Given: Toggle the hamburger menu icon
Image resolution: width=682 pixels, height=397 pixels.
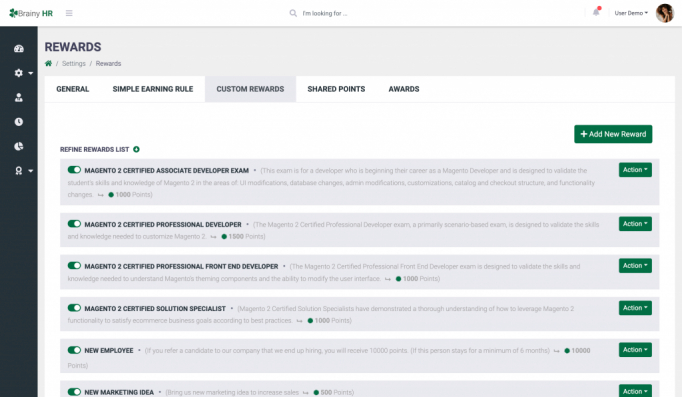Looking at the screenshot, I should pyautogui.click(x=69, y=13).
